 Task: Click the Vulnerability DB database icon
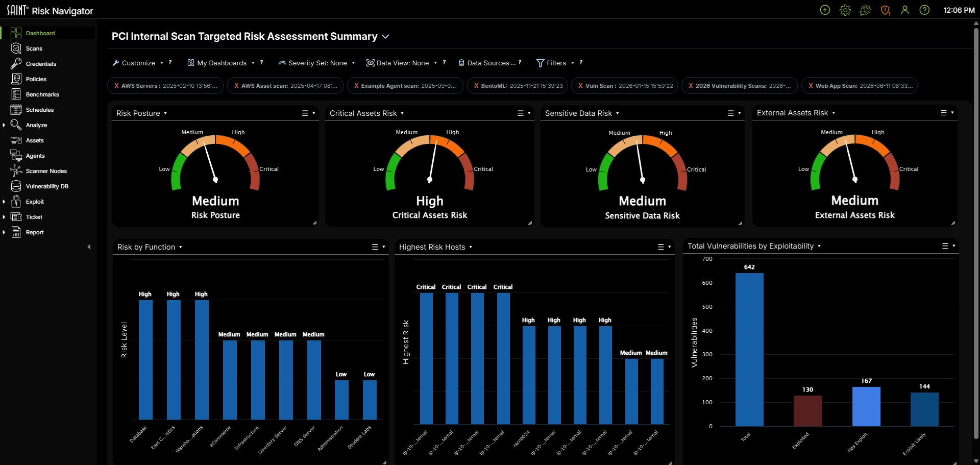pyautogui.click(x=16, y=186)
